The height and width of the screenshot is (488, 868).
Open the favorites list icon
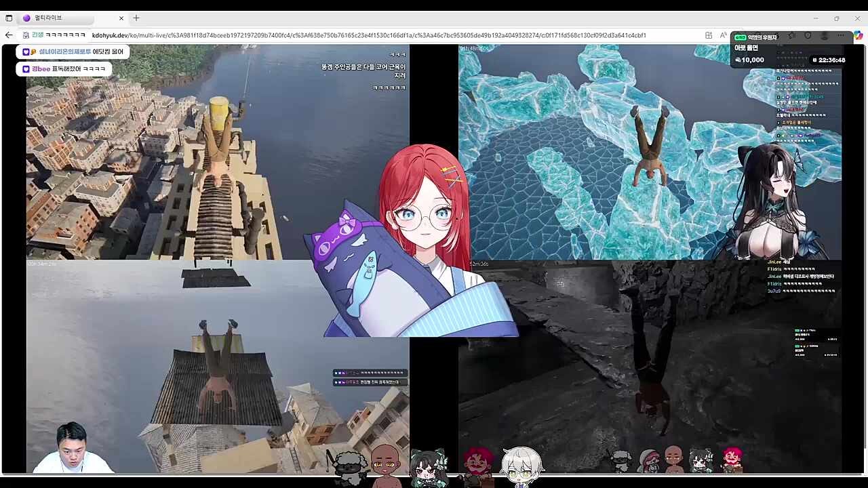click(x=792, y=35)
